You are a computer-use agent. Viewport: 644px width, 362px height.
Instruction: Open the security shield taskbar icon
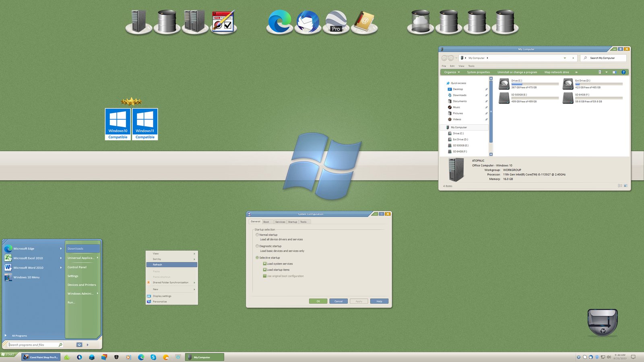(x=116, y=357)
